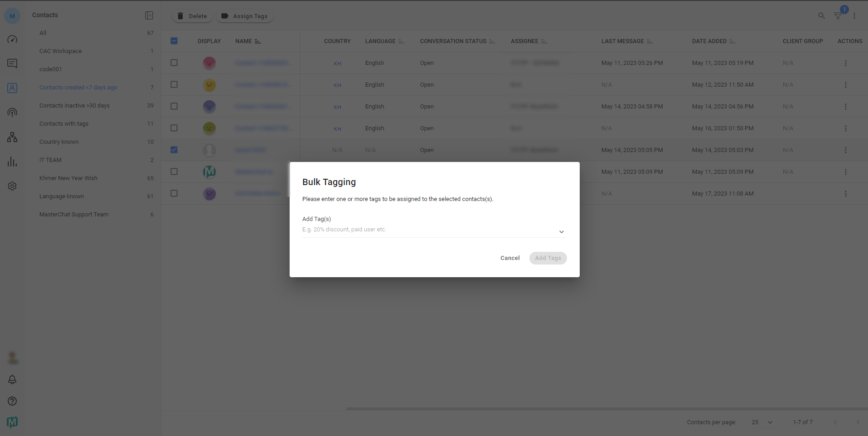Screen dimensions: 868x436
Task: Open the broadcast icon in sidebar
Action: (x=12, y=113)
